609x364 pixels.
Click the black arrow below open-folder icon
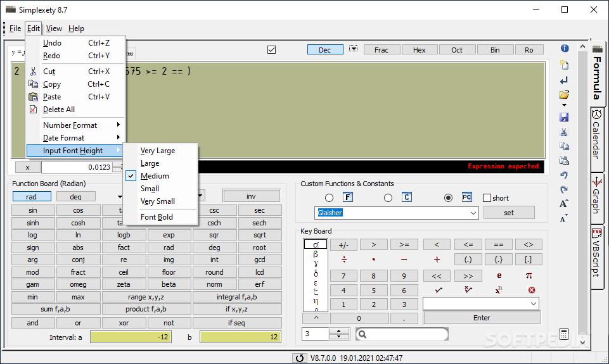pos(565,105)
